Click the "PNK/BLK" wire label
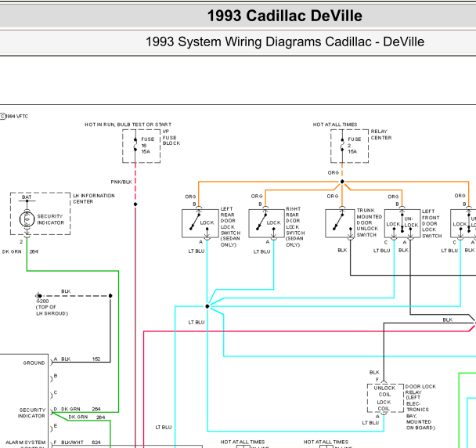This screenshot has height=448, width=476. (x=121, y=182)
